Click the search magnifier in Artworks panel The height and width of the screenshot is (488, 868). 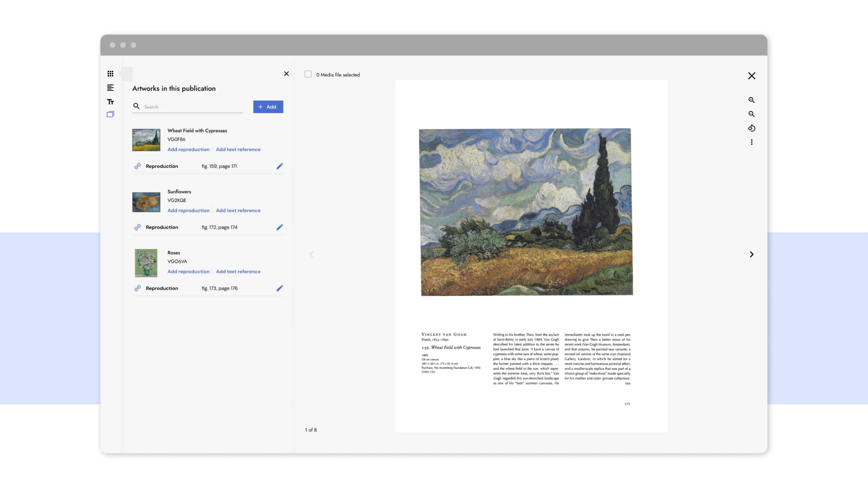click(137, 106)
